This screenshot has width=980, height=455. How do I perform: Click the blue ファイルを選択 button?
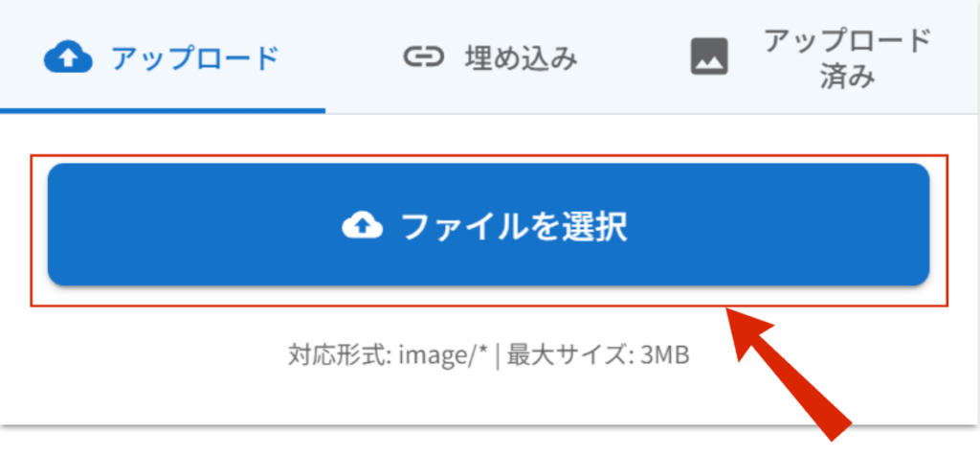tap(489, 225)
